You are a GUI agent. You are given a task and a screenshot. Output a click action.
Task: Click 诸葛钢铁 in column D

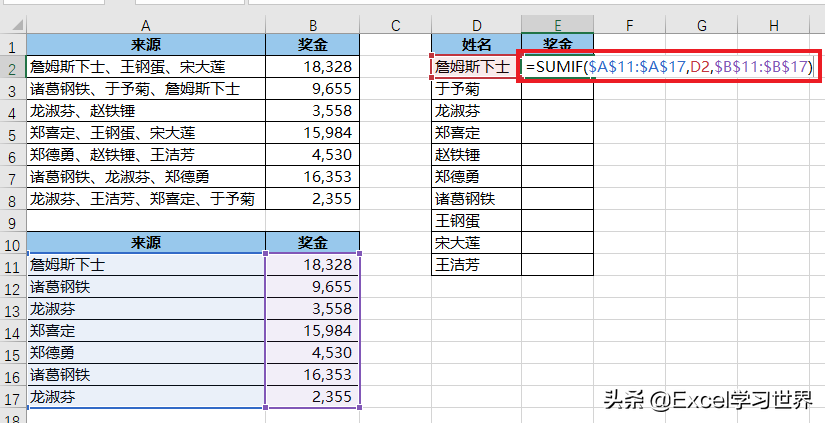click(477, 199)
